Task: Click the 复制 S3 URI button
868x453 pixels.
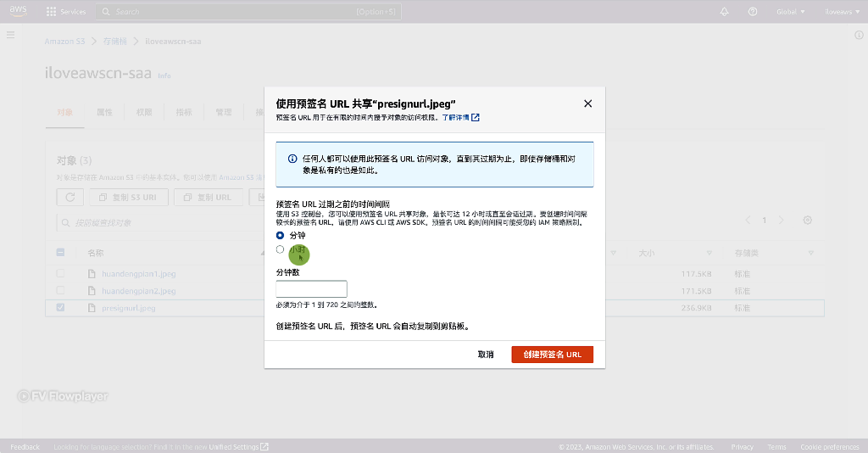Action: click(128, 197)
